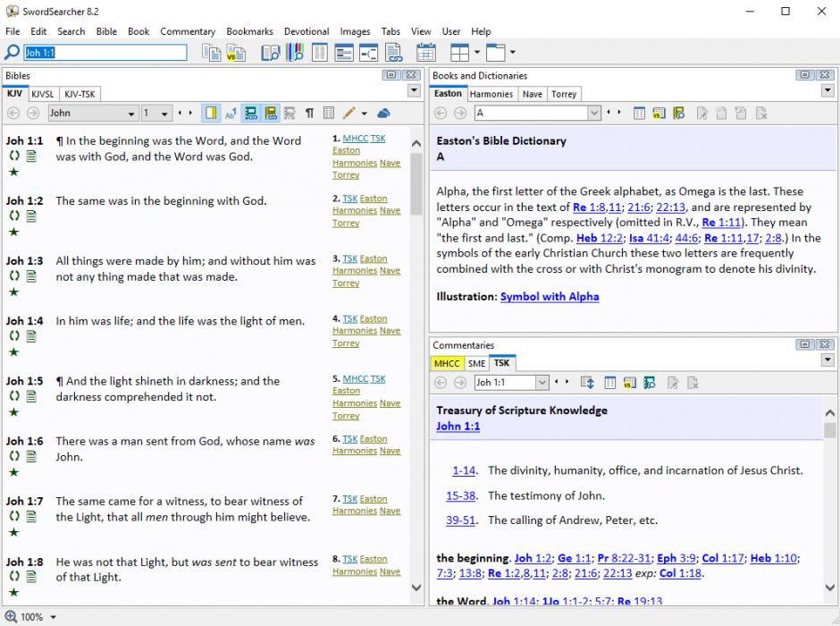Go to previous entry arrow in Books toolbar

click(x=609, y=113)
